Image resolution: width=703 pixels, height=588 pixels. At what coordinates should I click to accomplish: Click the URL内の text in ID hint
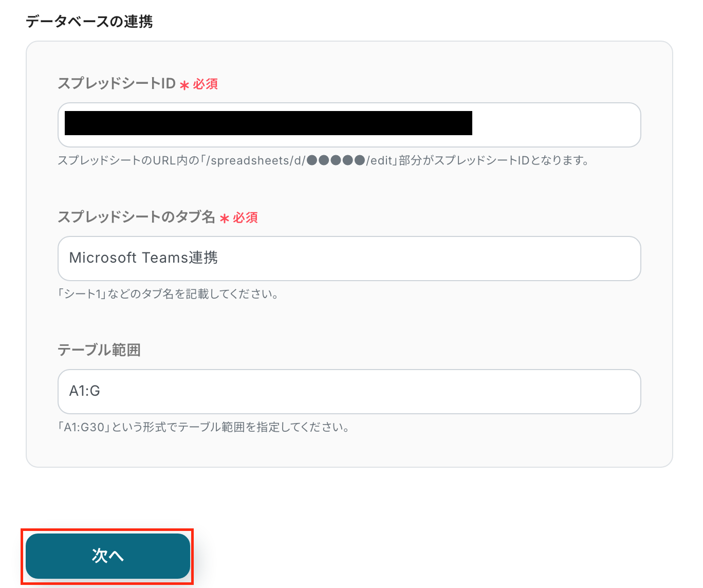pyautogui.click(x=176, y=160)
